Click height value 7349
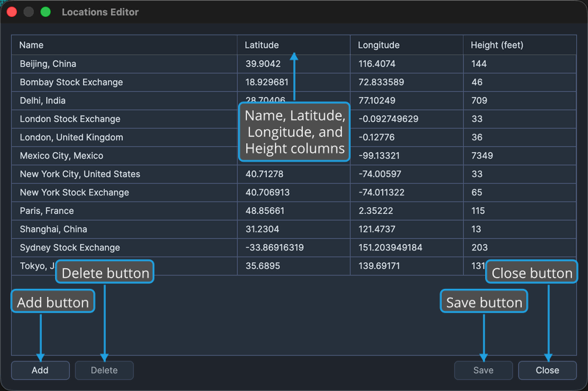This screenshot has width=588, height=391. 482,156
